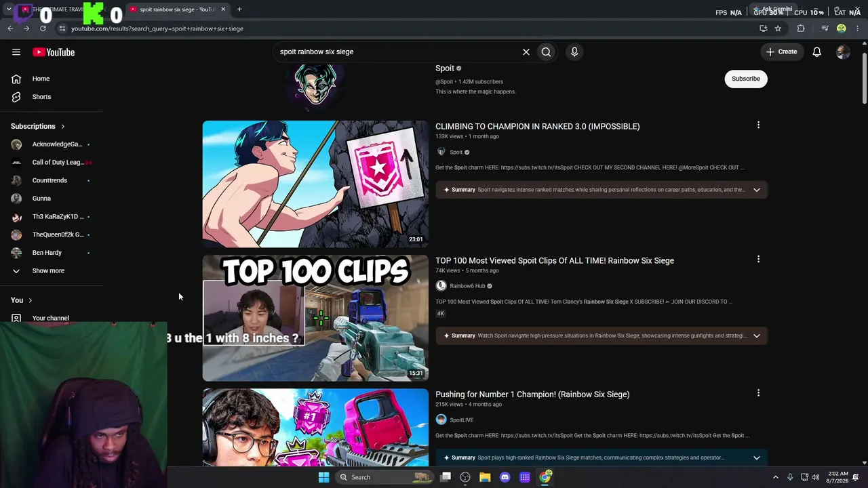Open the TOP 100 Most Viewed Spoit Clips title
Viewport: 868px width, 488px height.
555,260
